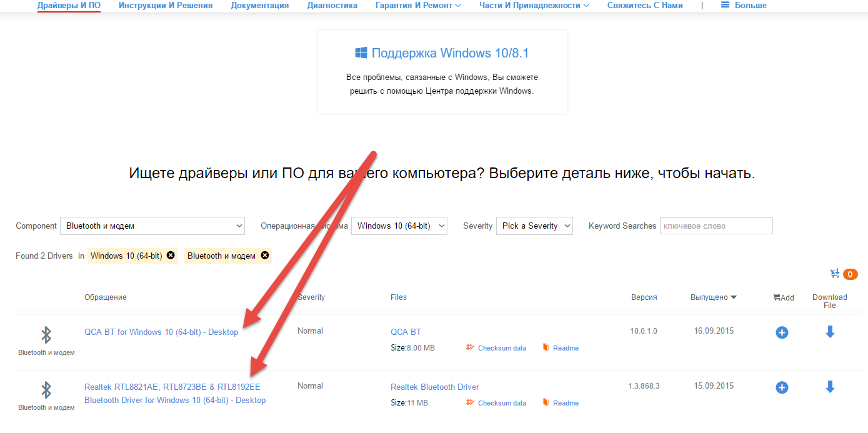
Task: Click the Files column header
Action: point(399,297)
